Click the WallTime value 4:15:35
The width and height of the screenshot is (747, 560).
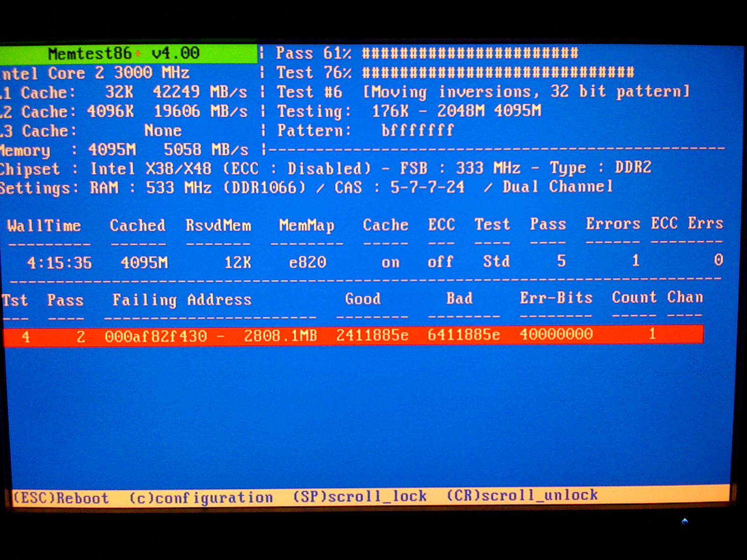59,263
